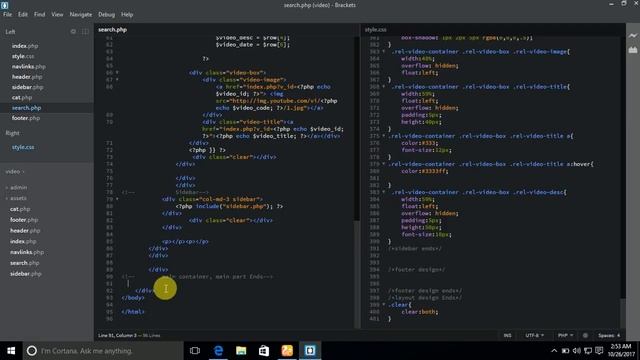Open sidebar.php in project tree
This screenshot has height=360, width=640.
pyautogui.click(x=25, y=274)
